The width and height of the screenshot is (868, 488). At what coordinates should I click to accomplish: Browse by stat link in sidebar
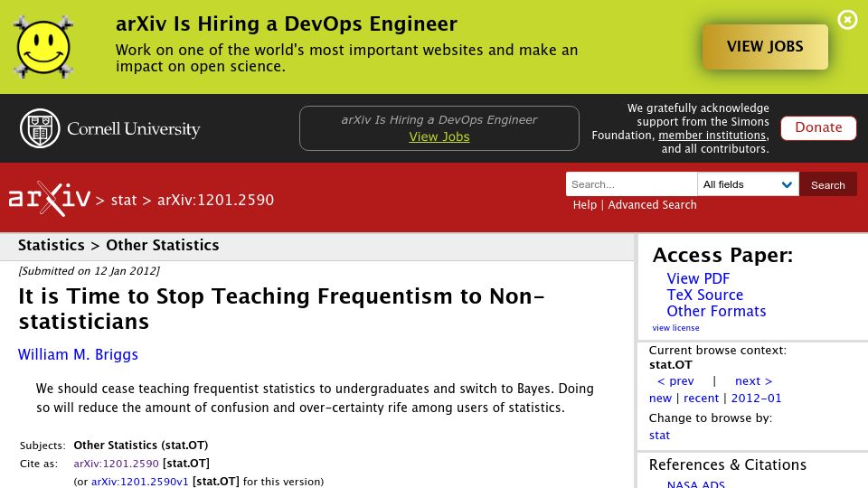tap(659, 435)
